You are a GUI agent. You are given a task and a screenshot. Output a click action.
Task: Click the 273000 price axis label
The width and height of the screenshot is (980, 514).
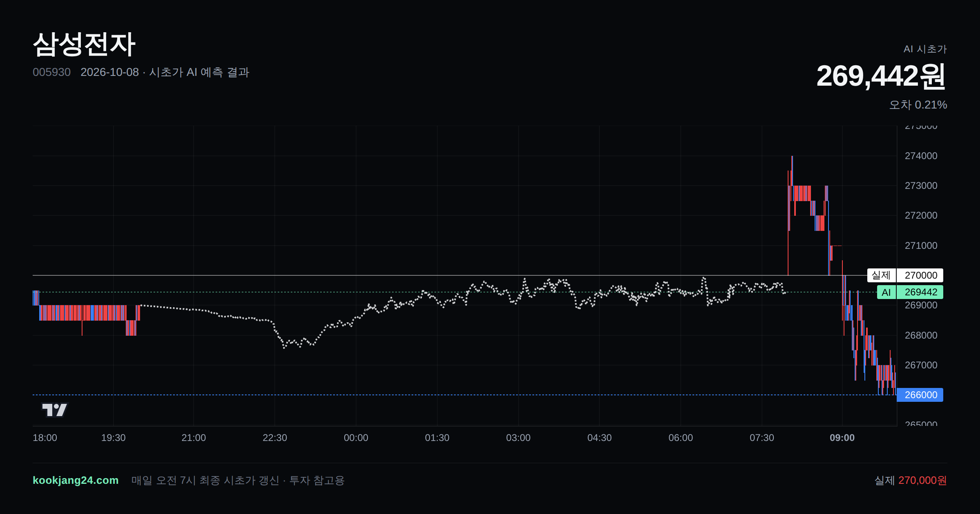click(921, 186)
